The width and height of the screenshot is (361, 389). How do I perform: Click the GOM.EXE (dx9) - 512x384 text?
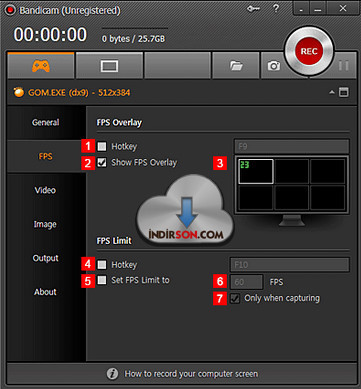[x=79, y=92]
